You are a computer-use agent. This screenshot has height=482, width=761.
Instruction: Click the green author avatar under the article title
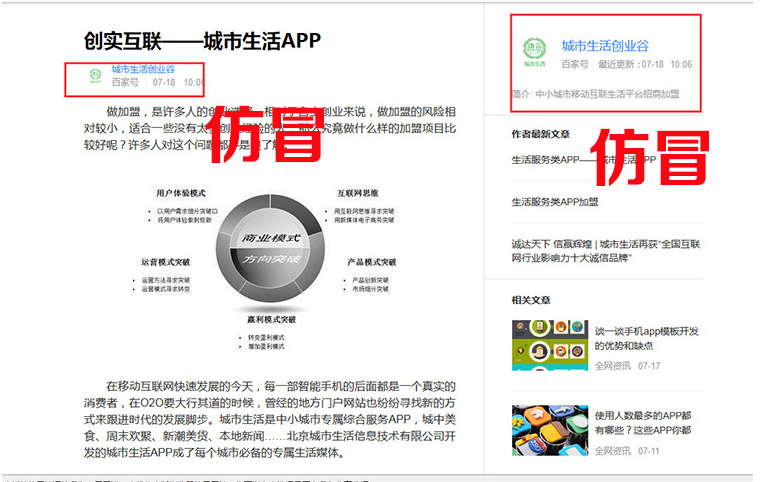[x=95, y=76]
